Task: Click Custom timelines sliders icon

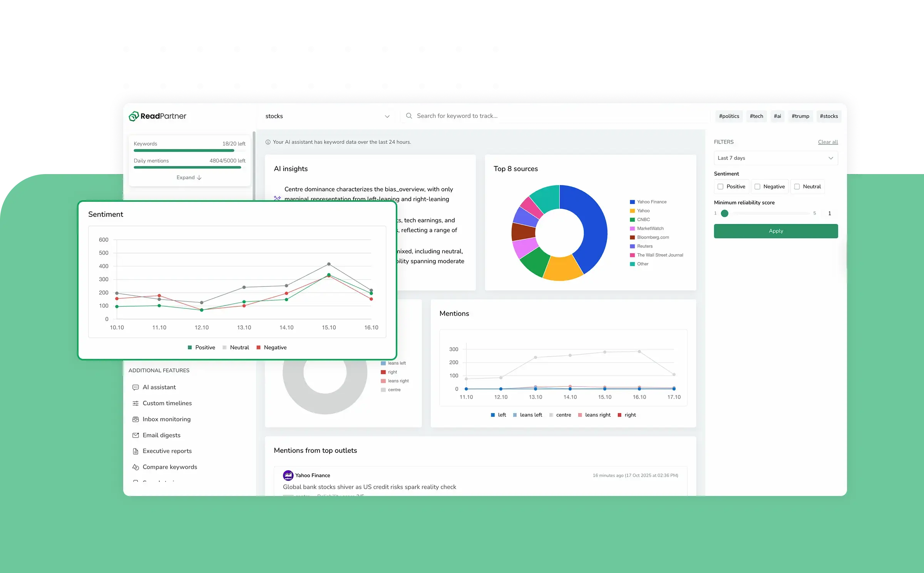Action: [x=136, y=403]
